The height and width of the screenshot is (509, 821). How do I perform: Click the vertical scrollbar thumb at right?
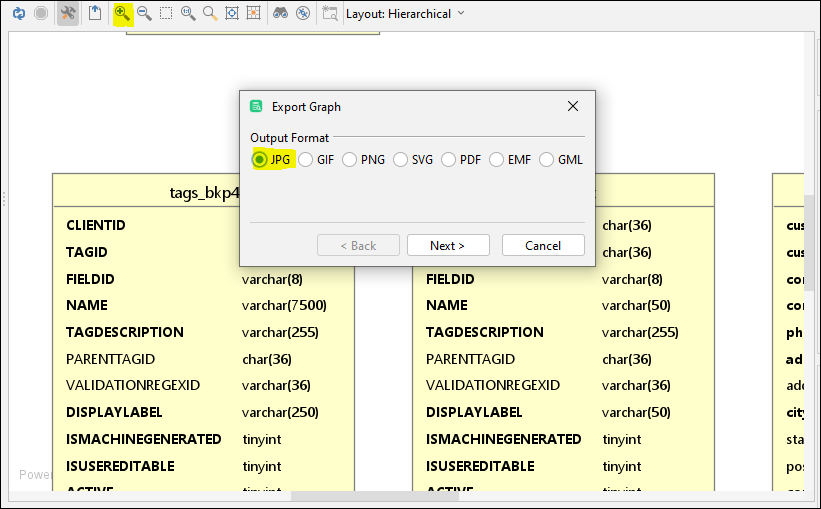pos(809,242)
